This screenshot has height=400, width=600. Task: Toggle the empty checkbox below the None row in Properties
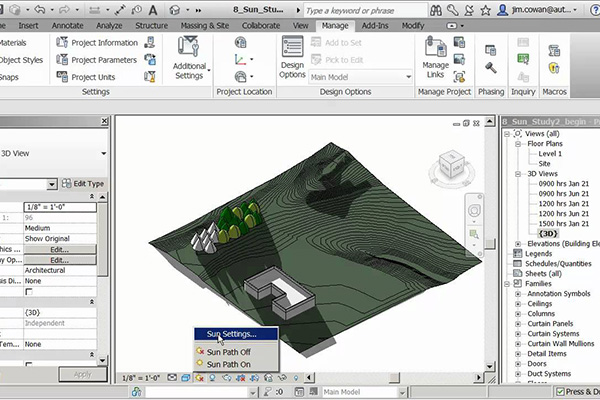(29, 292)
